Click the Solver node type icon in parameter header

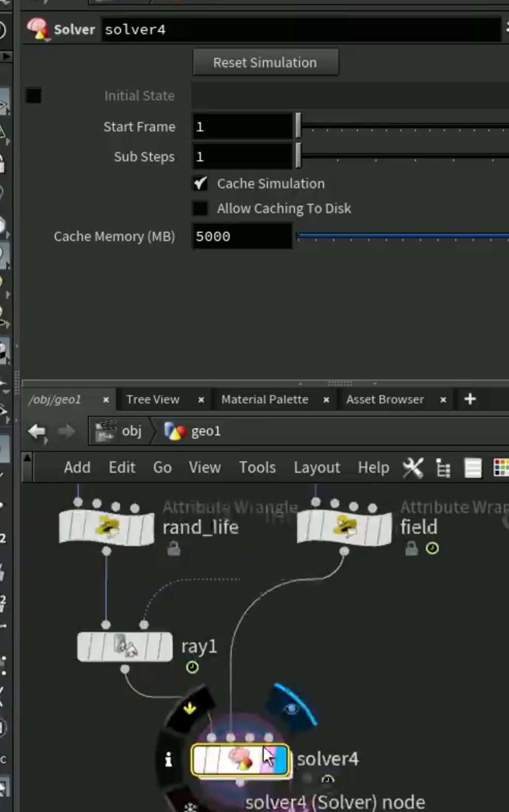(38, 29)
